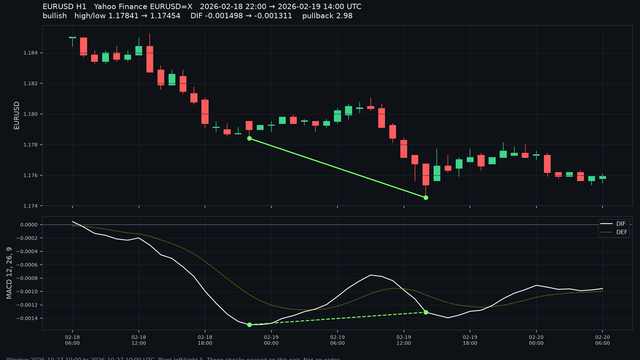Image resolution: width=640 pixels, height=360 pixels.
Task: Click the 1.174 price axis tick
Action: tap(31, 206)
